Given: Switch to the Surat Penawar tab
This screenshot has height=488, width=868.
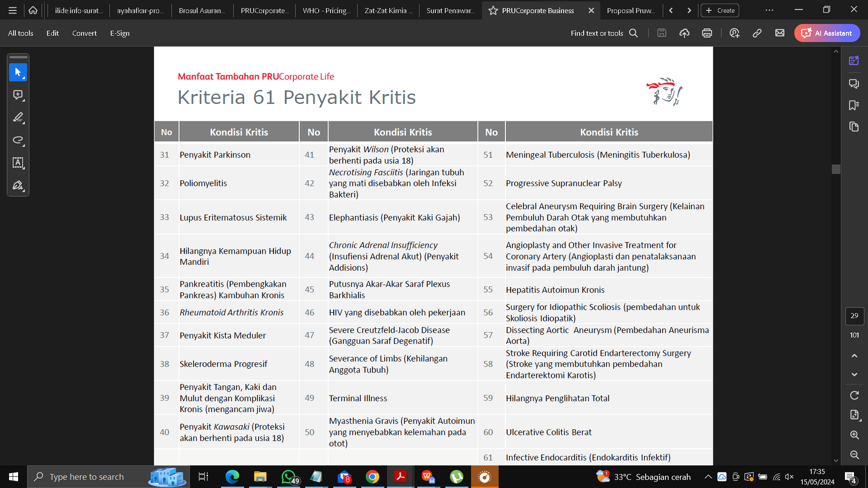Looking at the screenshot, I should (x=450, y=10).
